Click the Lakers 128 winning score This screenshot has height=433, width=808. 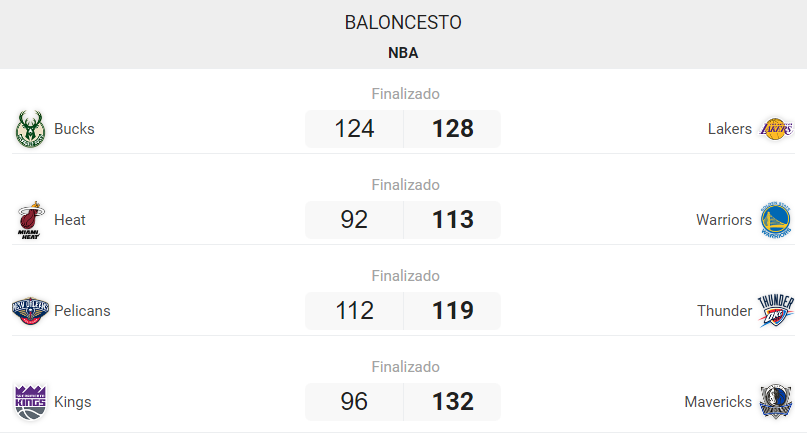pyautogui.click(x=452, y=129)
